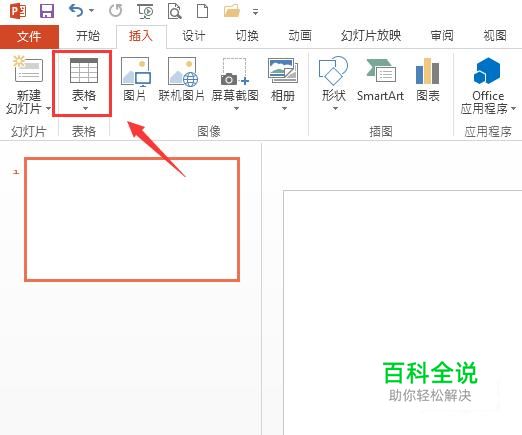Viewport: 522px width, 435px height.
Task: Expand the 形状 shapes dropdown arrow
Action: [336, 108]
